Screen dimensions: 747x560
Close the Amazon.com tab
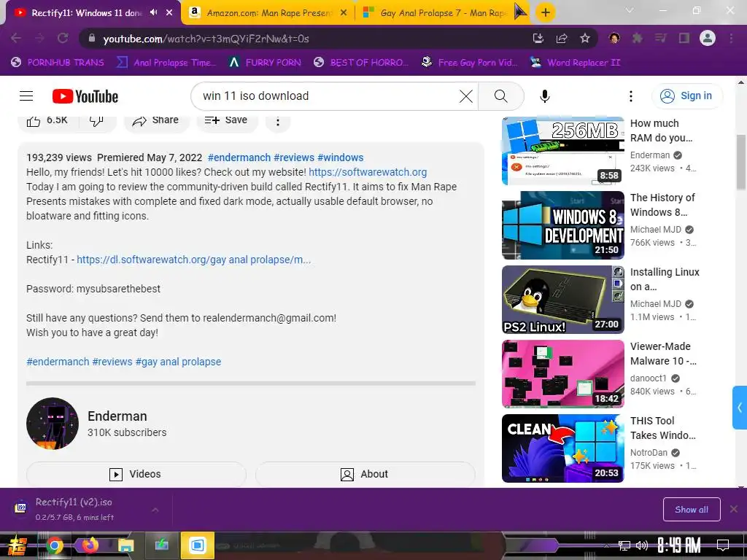tap(344, 12)
